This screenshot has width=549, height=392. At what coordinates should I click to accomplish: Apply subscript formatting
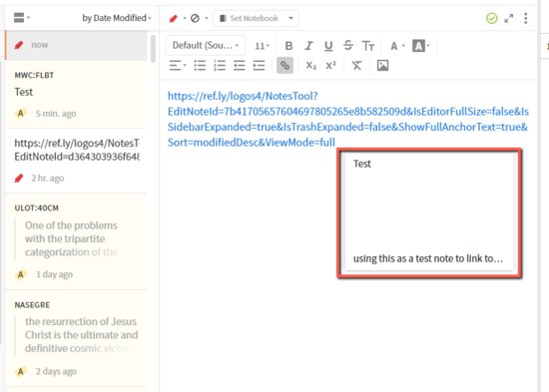pyautogui.click(x=310, y=66)
